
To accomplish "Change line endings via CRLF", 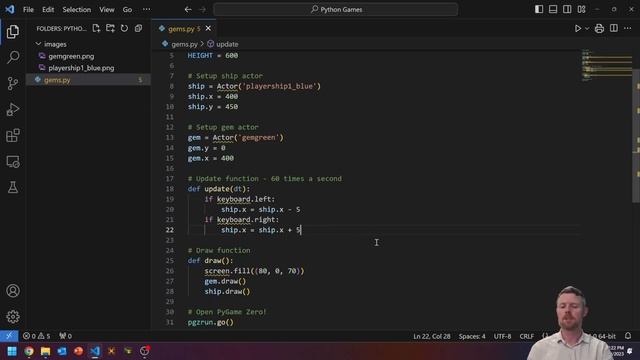I will (527, 336).
